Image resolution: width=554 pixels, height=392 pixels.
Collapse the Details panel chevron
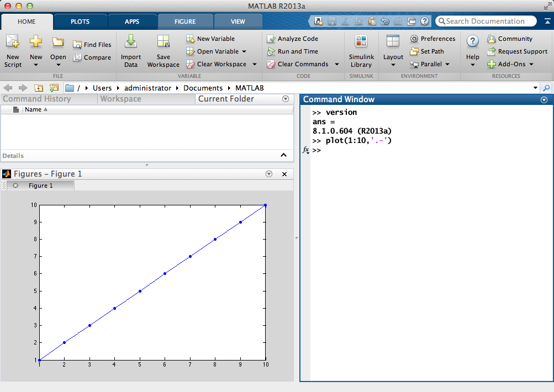pyautogui.click(x=283, y=155)
